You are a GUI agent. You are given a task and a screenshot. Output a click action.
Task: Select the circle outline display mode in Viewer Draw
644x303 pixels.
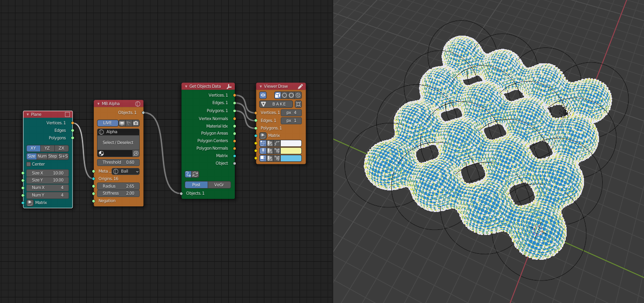[291, 96]
